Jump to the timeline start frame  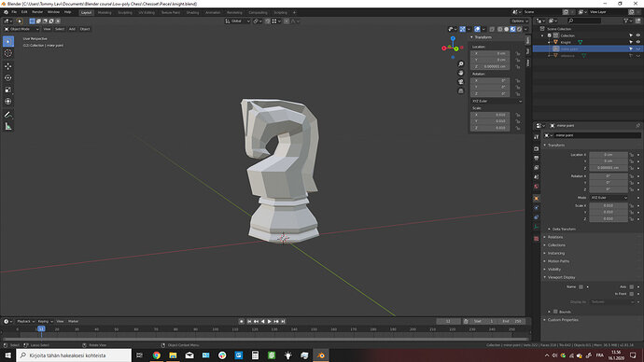tap(249, 321)
